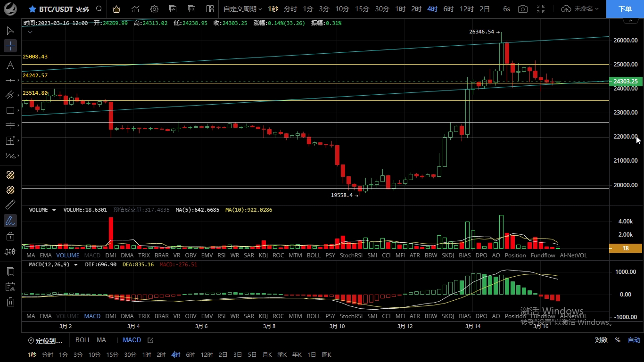The image size is (644, 362).
Task: Toggle the BTC/USDT favorite star
Action: click(x=32, y=9)
